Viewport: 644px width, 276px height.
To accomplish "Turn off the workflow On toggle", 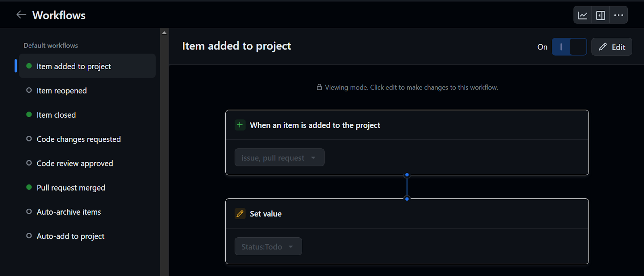I will coord(569,47).
